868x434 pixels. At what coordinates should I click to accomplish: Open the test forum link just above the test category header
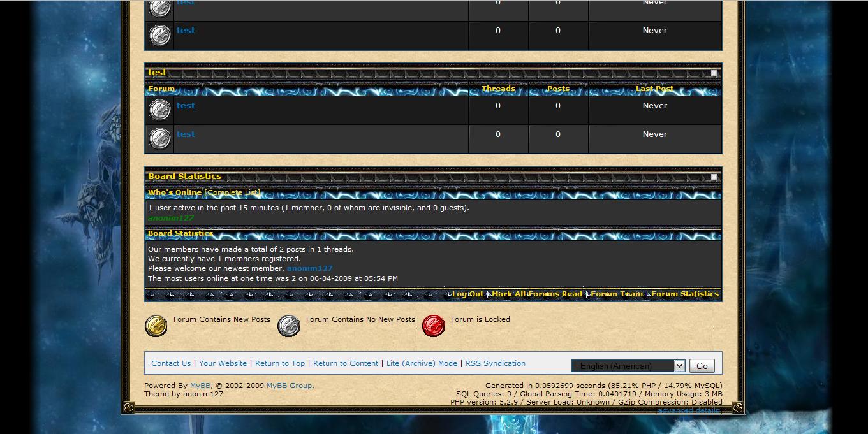(x=186, y=31)
